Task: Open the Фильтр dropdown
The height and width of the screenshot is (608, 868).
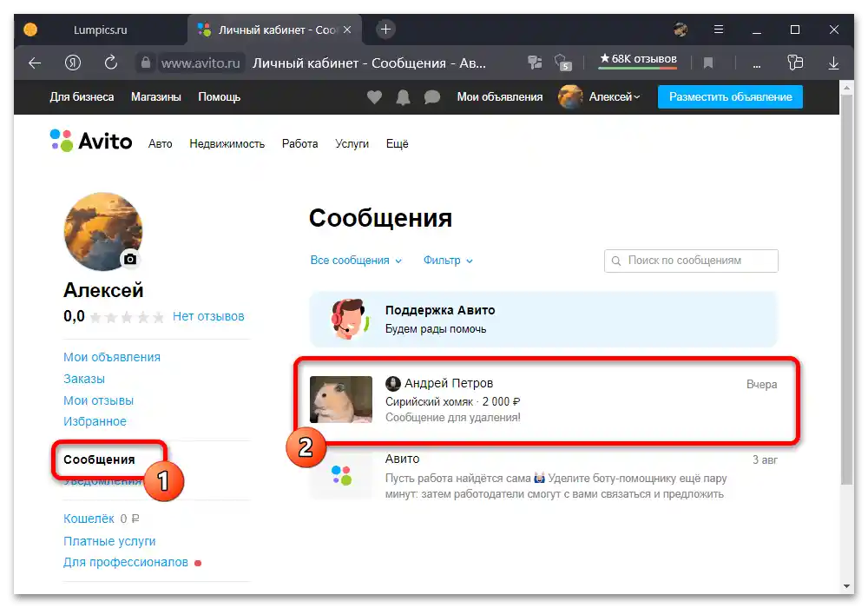Action: [448, 261]
